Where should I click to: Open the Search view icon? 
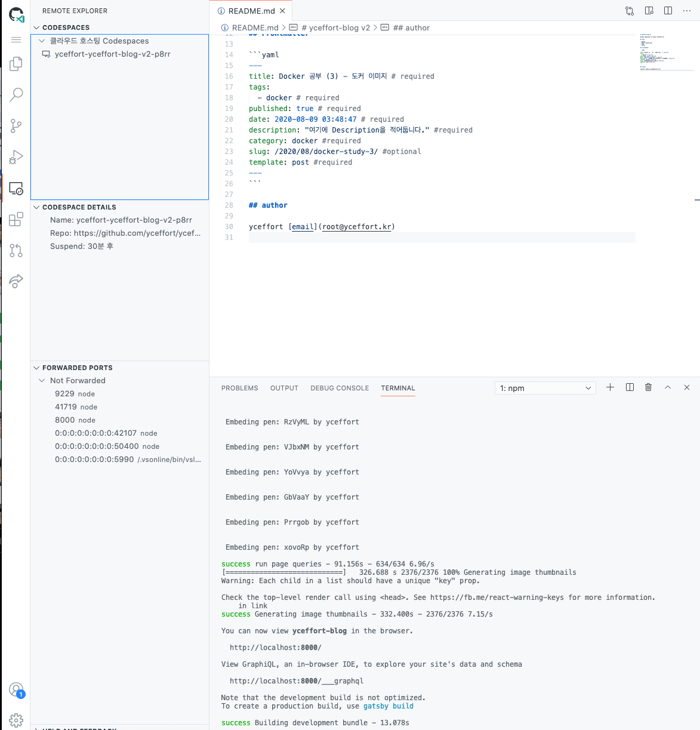pyautogui.click(x=16, y=95)
